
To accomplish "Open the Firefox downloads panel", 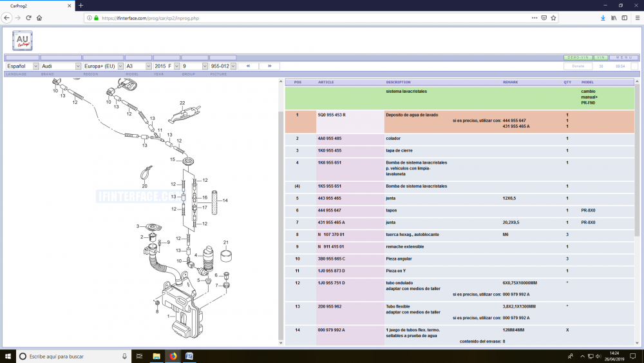I will 603,17.
